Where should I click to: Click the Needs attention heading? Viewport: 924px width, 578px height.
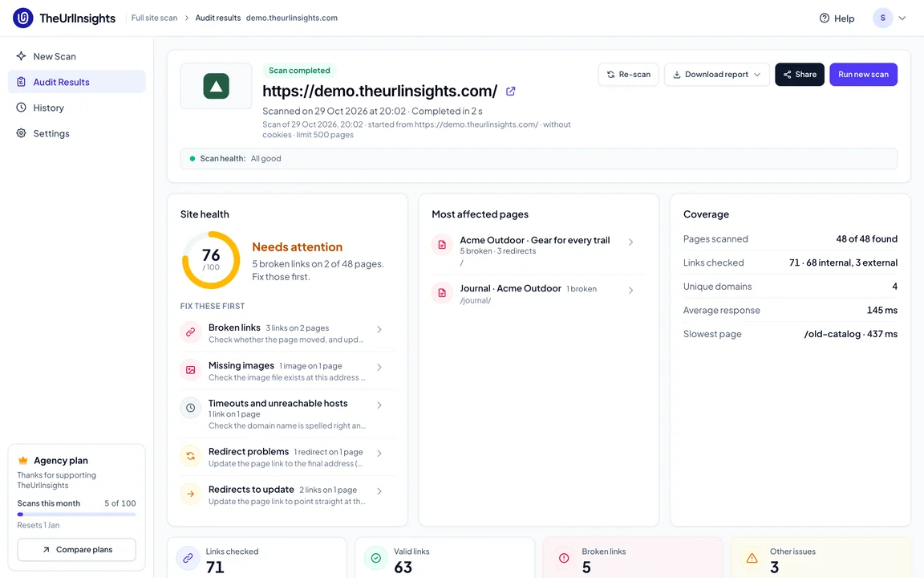point(297,247)
